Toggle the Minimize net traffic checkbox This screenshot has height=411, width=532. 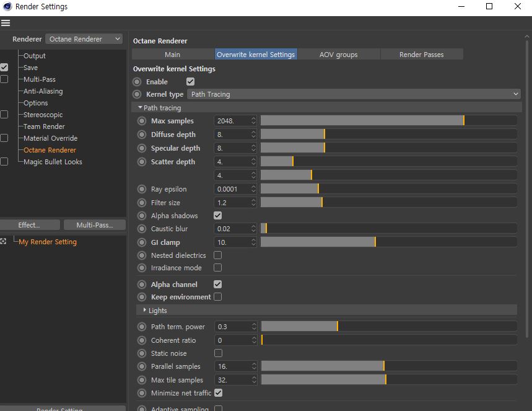[x=219, y=392]
